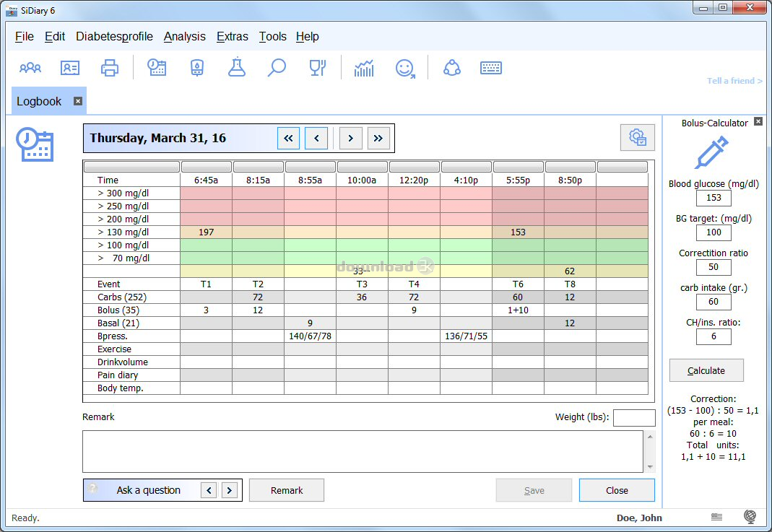Click the laboratory flask icon
772x532 pixels.
point(236,69)
